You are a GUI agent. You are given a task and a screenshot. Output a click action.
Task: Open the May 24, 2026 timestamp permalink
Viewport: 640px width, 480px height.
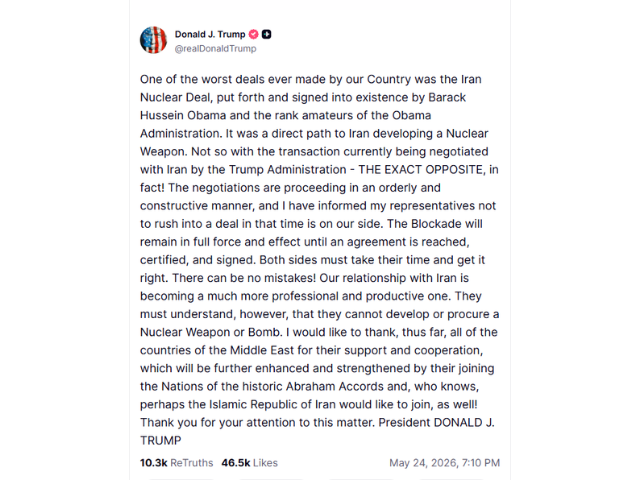pyautogui.click(x=444, y=463)
